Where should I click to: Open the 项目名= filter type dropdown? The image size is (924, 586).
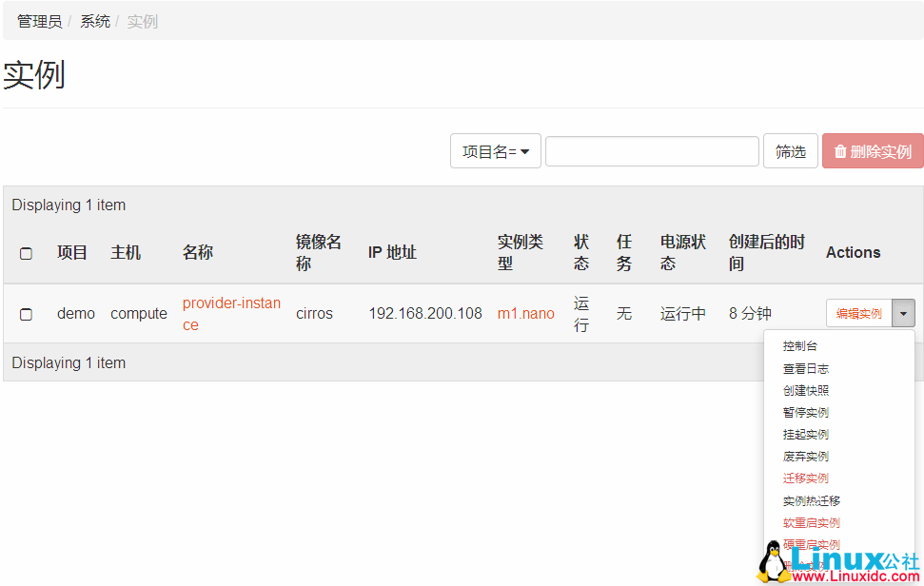495,150
